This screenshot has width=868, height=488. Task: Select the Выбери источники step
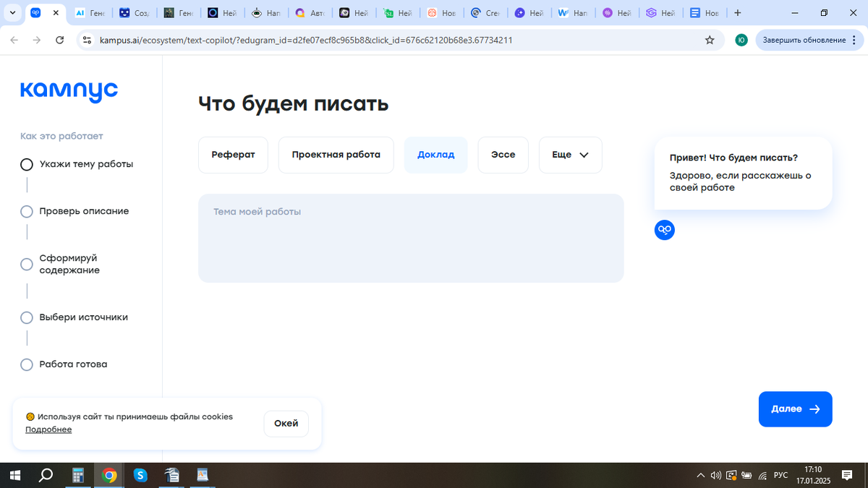[74, 317]
